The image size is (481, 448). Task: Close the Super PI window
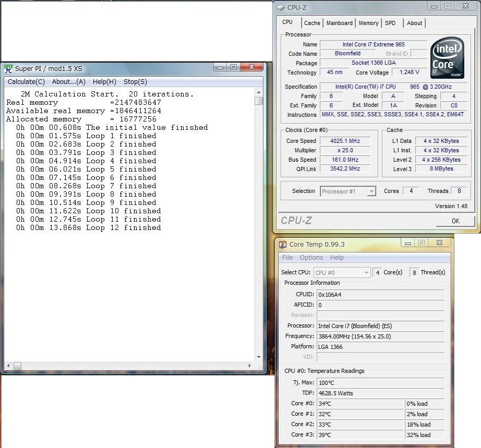coord(252,67)
